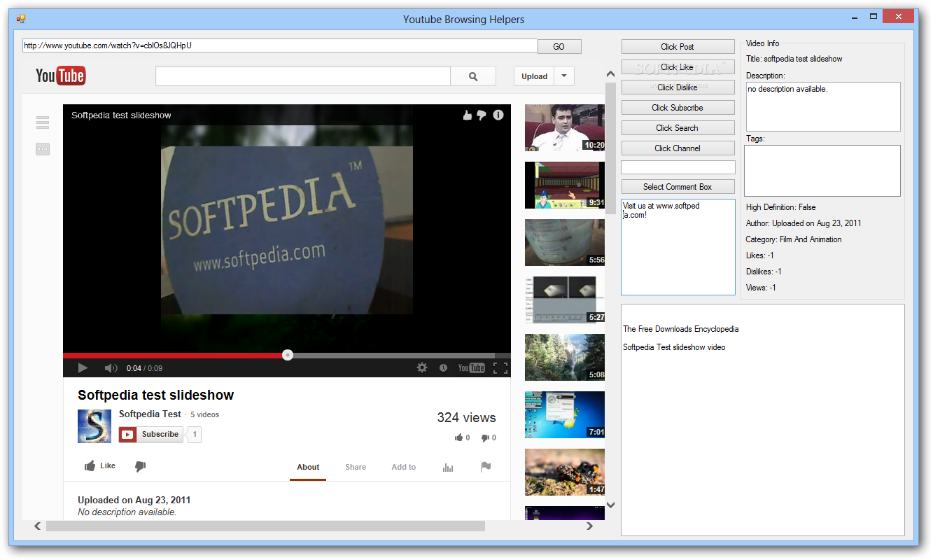Click the GO button
933x560 pixels.
[x=559, y=46]
